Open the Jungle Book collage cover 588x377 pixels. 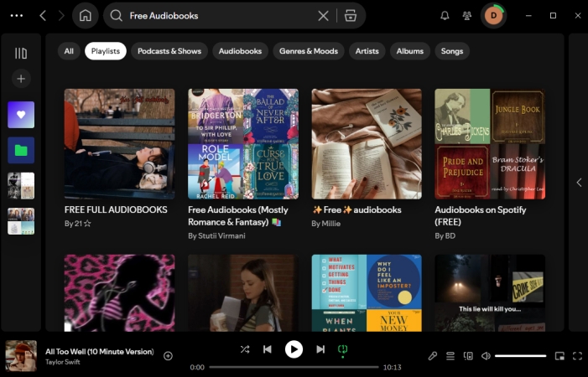pyautogui.click(x=490, y=144)
